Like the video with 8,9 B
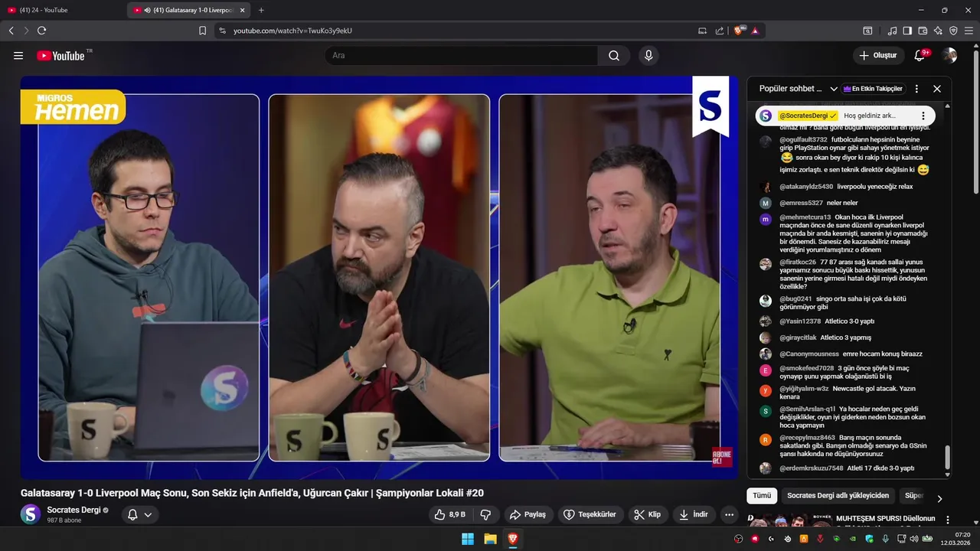980x551 pixels. coord(449,515)
